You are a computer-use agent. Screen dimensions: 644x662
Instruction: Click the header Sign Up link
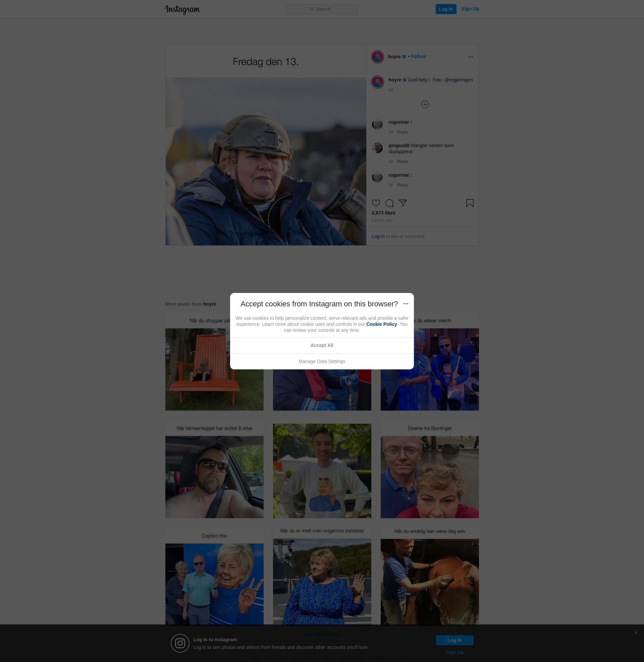[x=470, y=9]
